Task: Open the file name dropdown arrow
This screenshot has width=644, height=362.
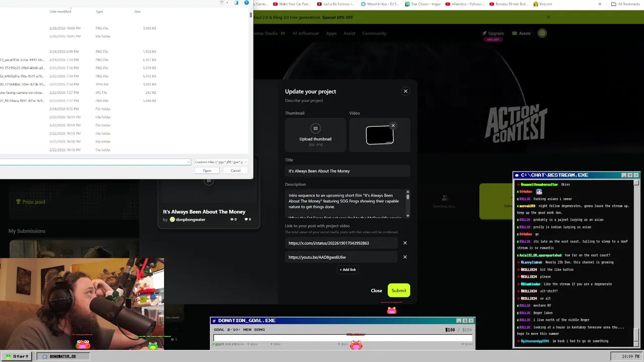Action: 188,162
